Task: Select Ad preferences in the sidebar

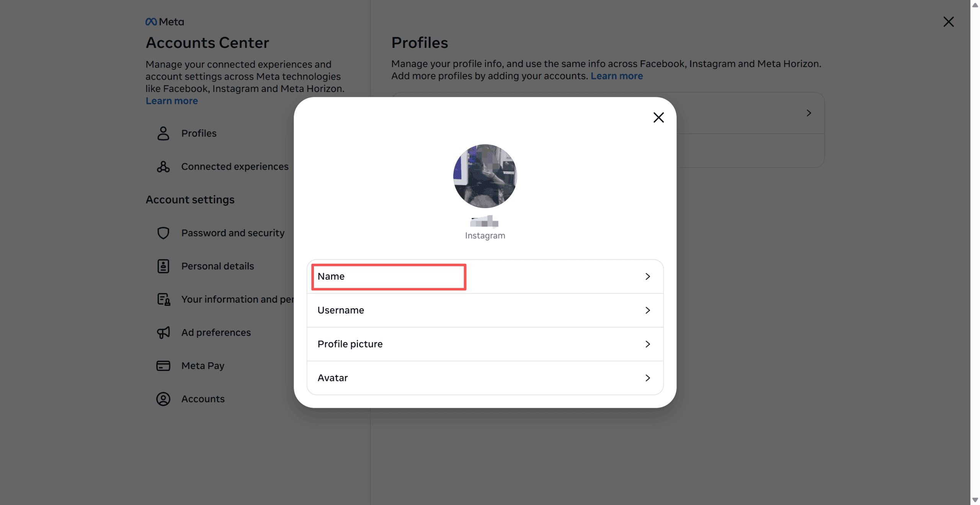Action: pyautogui.click(x=216, y=333)
